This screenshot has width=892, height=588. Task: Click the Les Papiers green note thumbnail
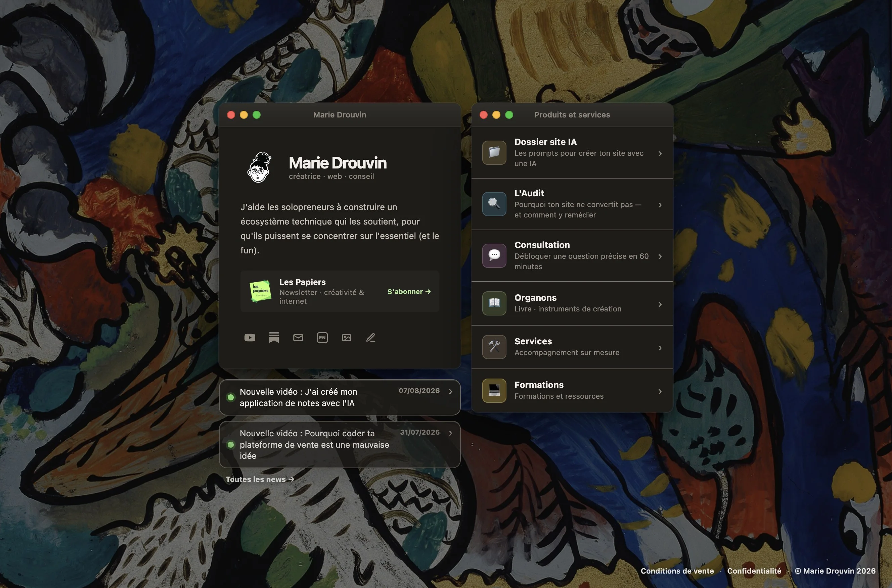(x=260, y=291)
